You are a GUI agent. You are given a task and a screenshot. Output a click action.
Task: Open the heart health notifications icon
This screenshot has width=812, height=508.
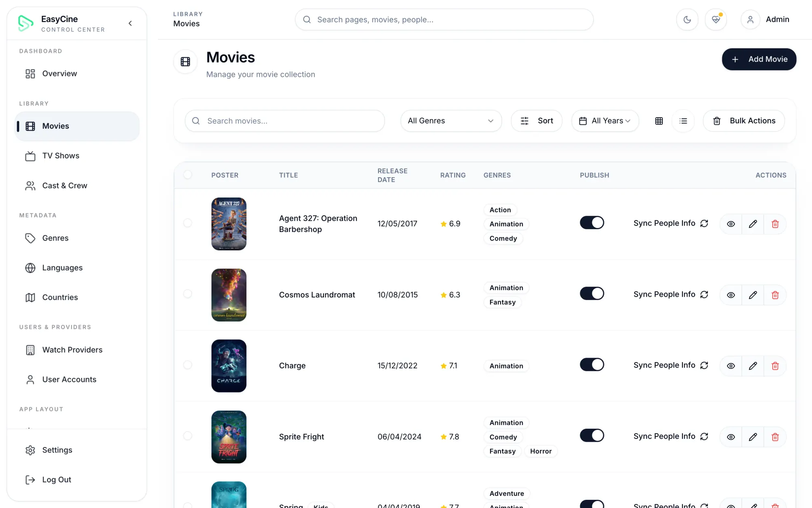[716, 20]
